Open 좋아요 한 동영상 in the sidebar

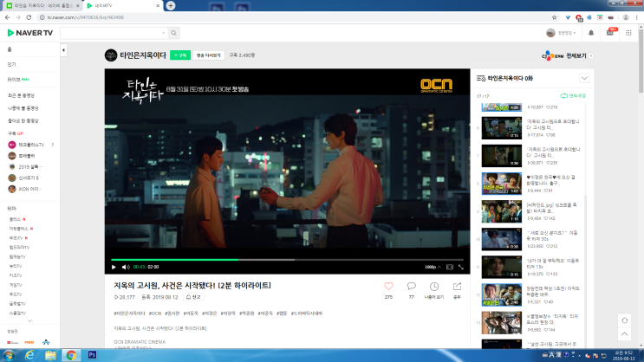(23, 121)
